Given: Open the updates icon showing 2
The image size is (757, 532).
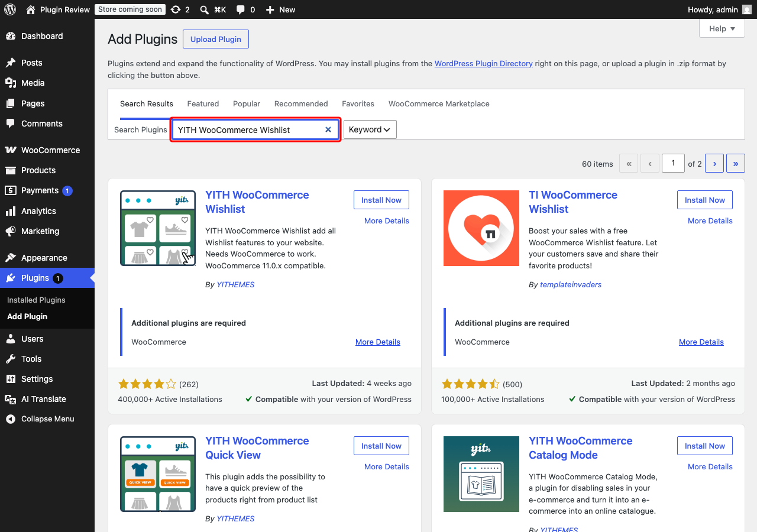Looking at the screenshot, I should click(x=180, y=9).
